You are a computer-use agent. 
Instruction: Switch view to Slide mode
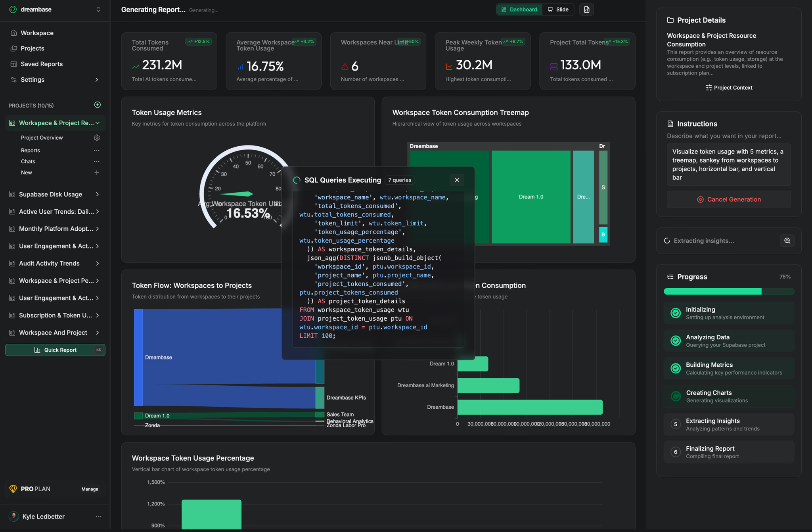[558, 10]
